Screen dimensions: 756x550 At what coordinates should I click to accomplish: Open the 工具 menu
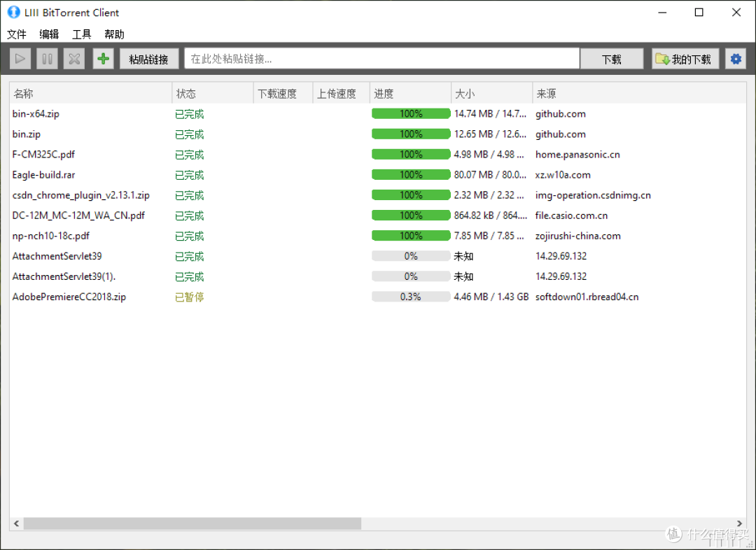82,34
